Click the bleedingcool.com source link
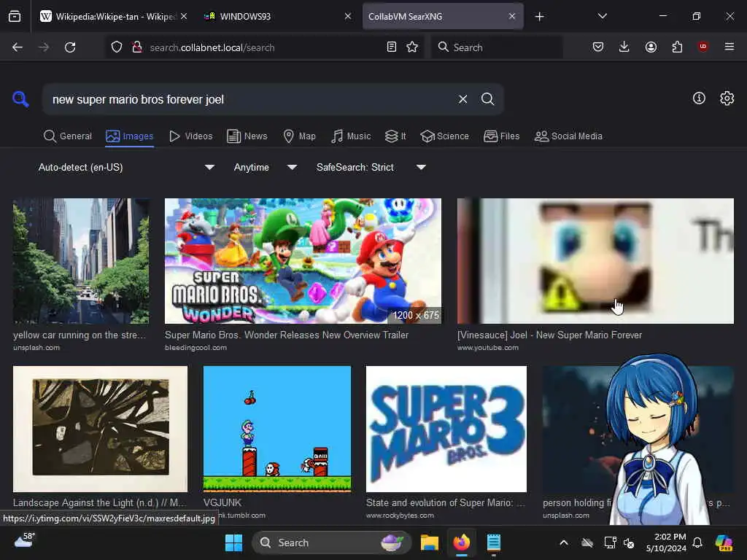The width and height of the screenshot is (747, 560). 196,348
